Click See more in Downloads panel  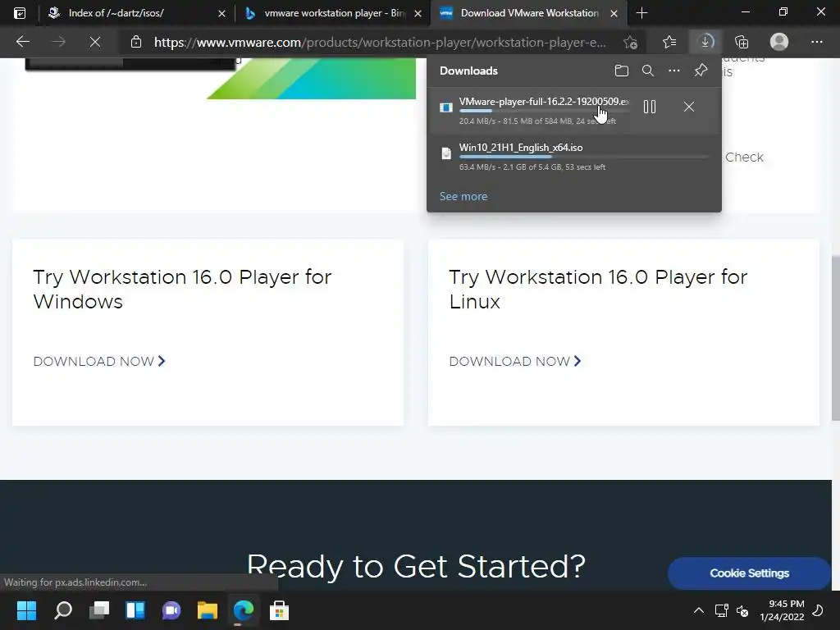(463, 196)
